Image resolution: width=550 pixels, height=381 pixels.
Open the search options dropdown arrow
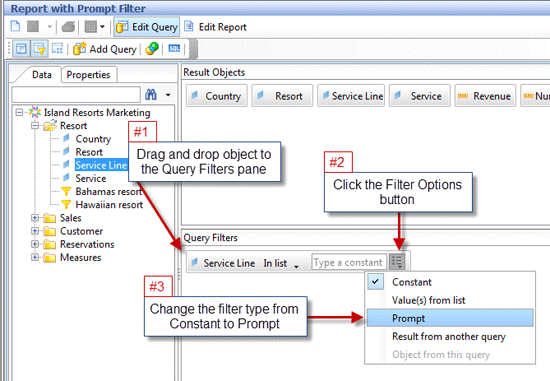(x=168, y=95)
